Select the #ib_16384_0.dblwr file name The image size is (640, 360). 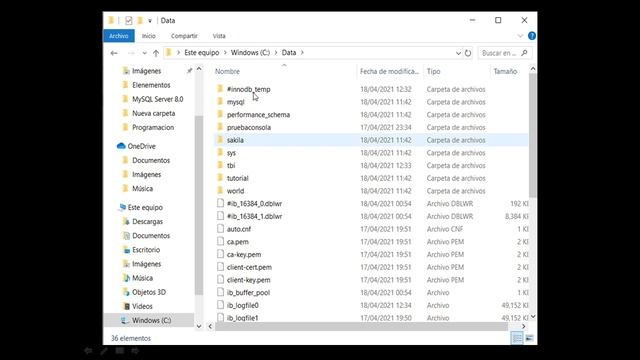[x=254, y=203]
